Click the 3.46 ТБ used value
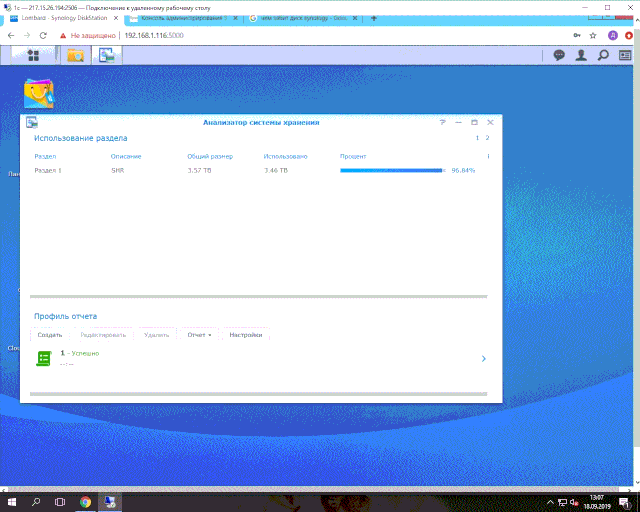The height and width of the screenshot is (512, 640). pos(276,170)
